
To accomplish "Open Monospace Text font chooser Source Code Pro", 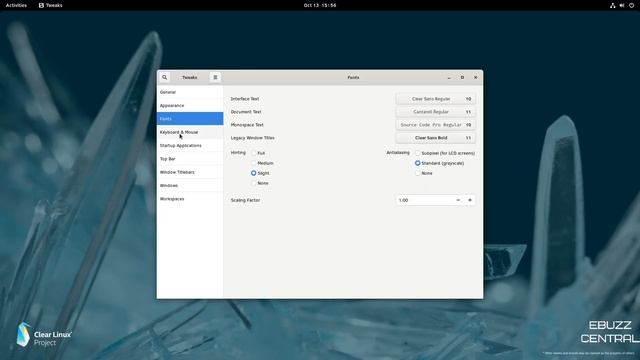I will [x=436, y=125].
